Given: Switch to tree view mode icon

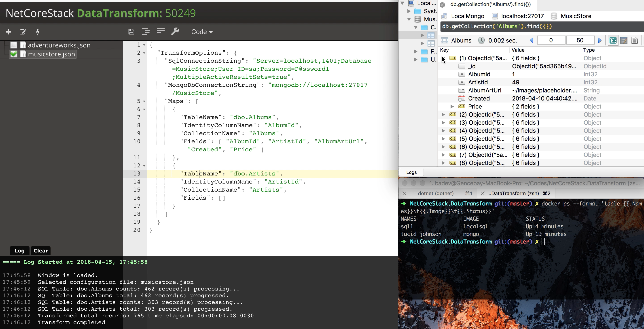Looking at the screenshot, I should [x=613, y=40].
